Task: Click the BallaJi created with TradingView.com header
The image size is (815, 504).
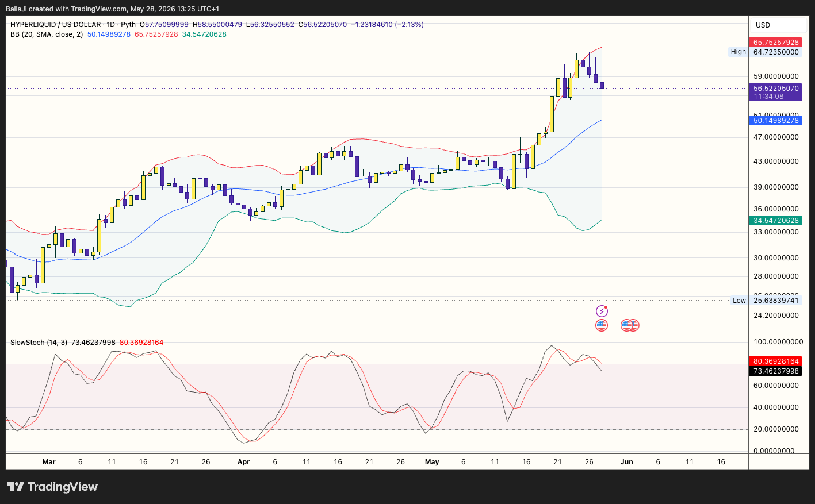Action: click(x=113, y=9)
